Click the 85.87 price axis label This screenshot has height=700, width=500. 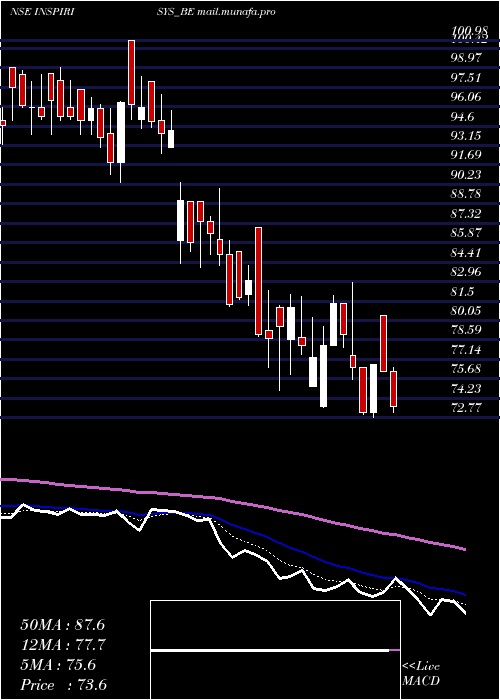[x=466, y=233]
